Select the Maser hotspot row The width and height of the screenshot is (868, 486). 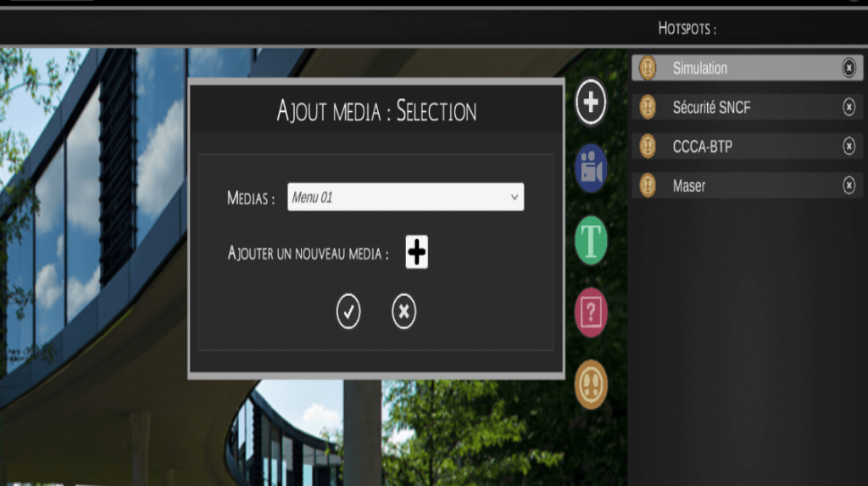tap(747, 185)
